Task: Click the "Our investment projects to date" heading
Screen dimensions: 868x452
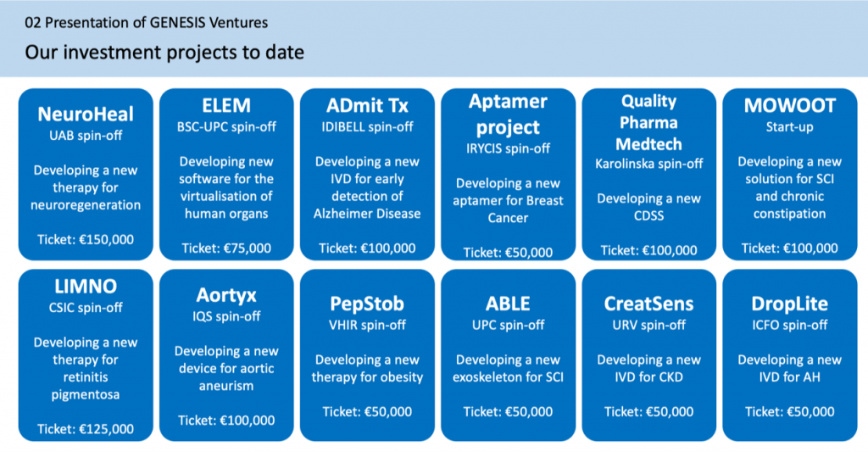Action: click(164, 53)
